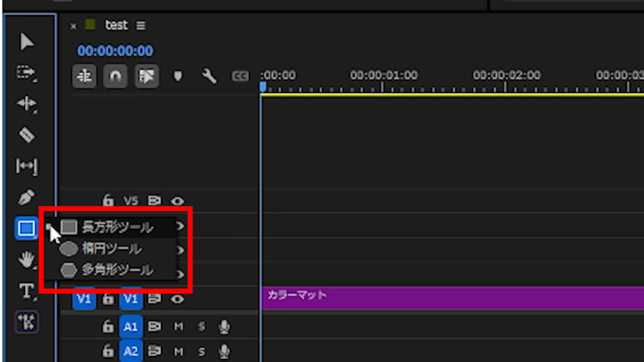
Task: Select the V5 track label
Action: coord(131,200)
